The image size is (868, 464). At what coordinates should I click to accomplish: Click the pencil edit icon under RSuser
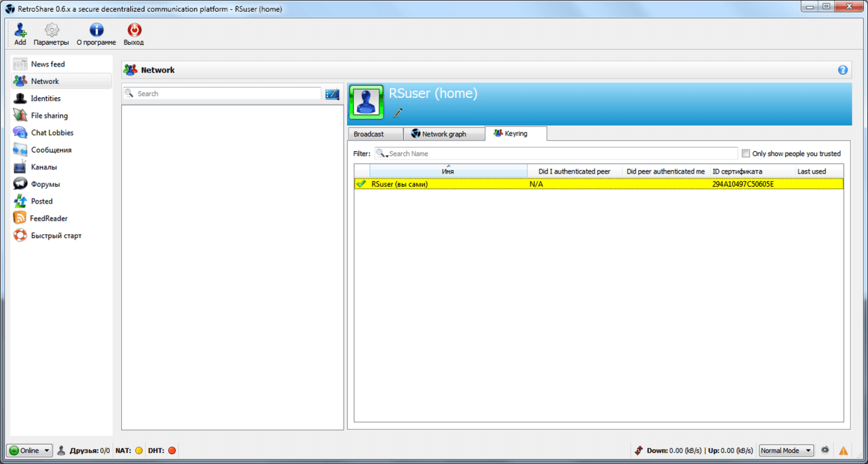[398, 113]
